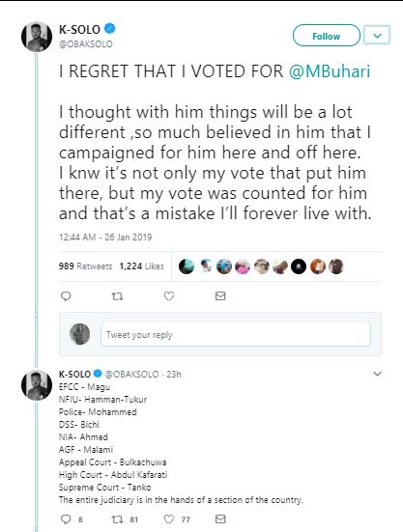Image resolution: width=403 pixels, height=532 pixels.
Task: Expand the options chevron on reply tweet
Action: pyautogui.click(x=377, y=374)
